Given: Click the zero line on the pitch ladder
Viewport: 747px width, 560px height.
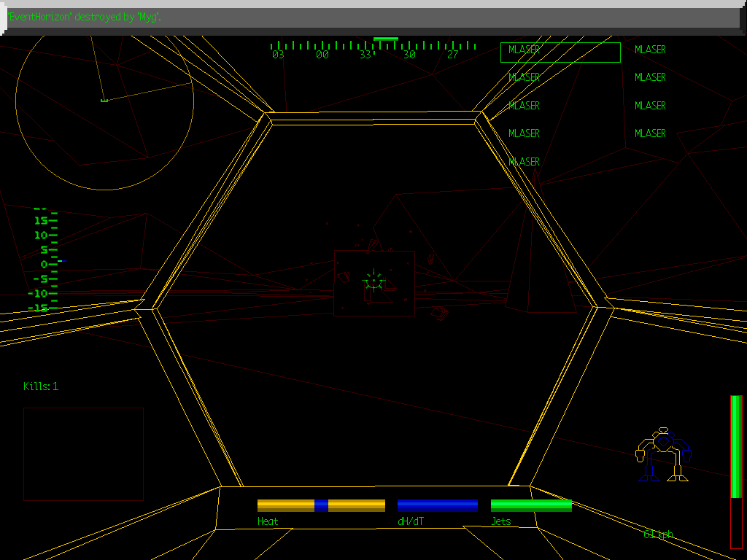Looking at the screenshot, I should point(50,262).
